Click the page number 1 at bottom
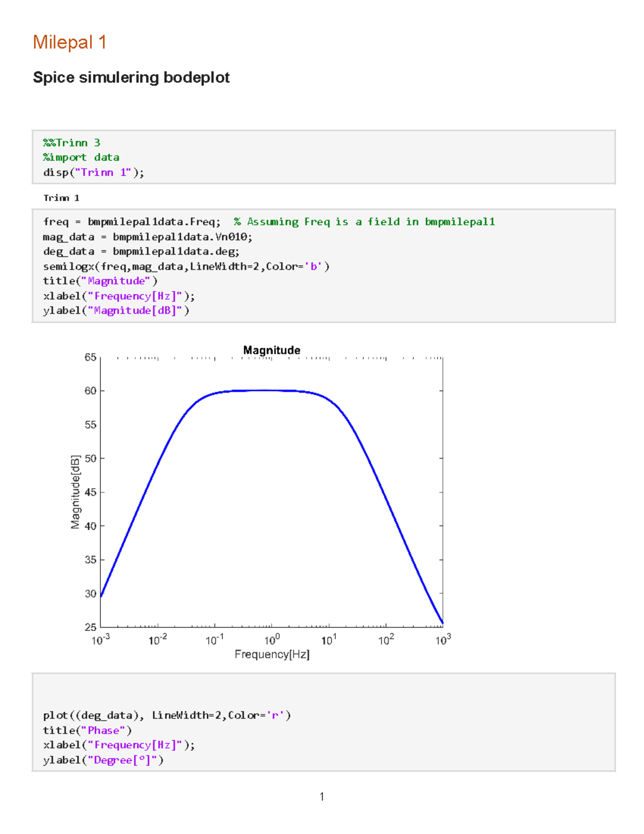The height and width of the screenshot is (834, 644). point(322,797)
